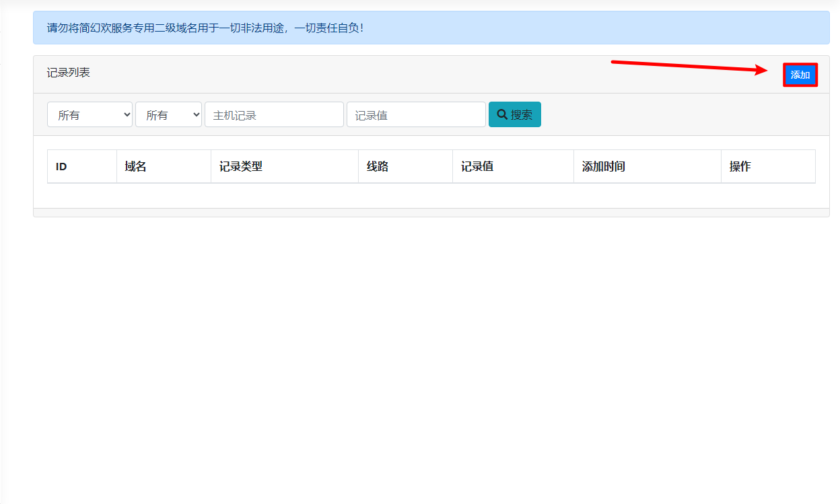Focus the 主机记录 input field
Screen dimensions: 840x504
coord(274,115)
